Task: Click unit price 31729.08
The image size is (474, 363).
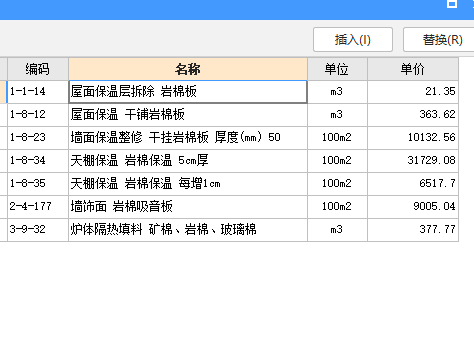Action: click(x=413, y=161)
